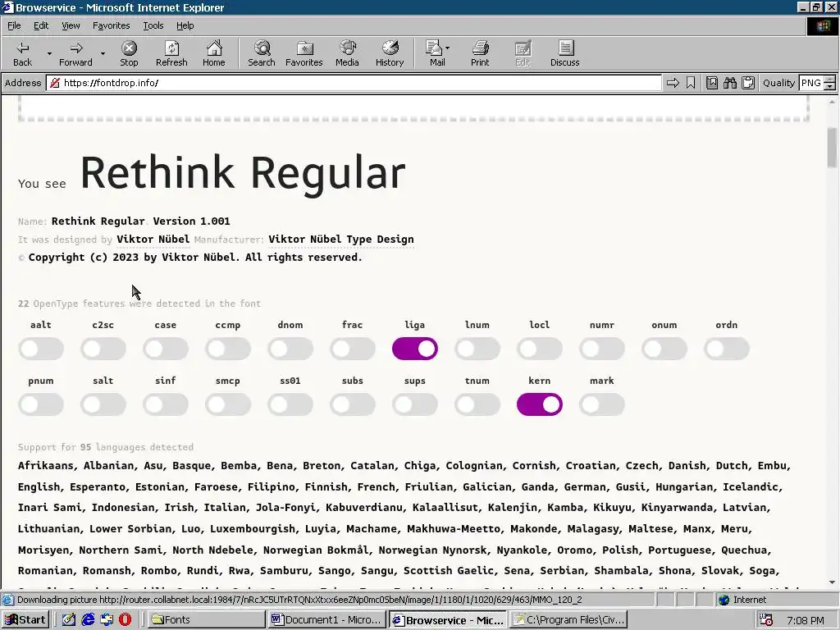
Task: Open the Media pane
Action: tap(347, 53)
